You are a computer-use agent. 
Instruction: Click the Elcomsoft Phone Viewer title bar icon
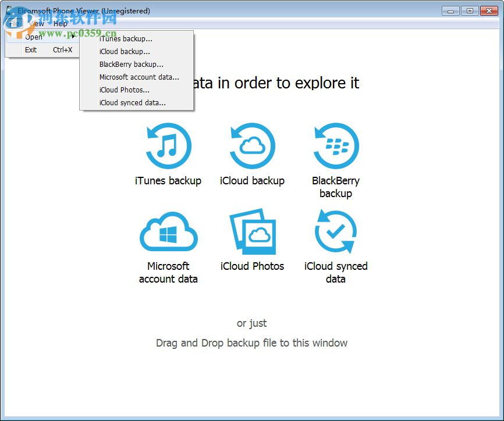click(8, 10)
